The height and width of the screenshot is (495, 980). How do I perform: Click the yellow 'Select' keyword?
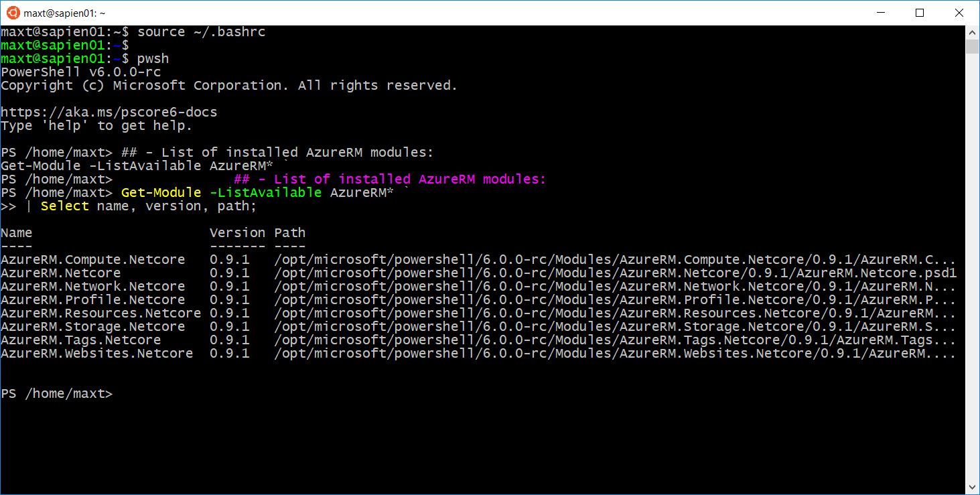click(x=65, y=206)
